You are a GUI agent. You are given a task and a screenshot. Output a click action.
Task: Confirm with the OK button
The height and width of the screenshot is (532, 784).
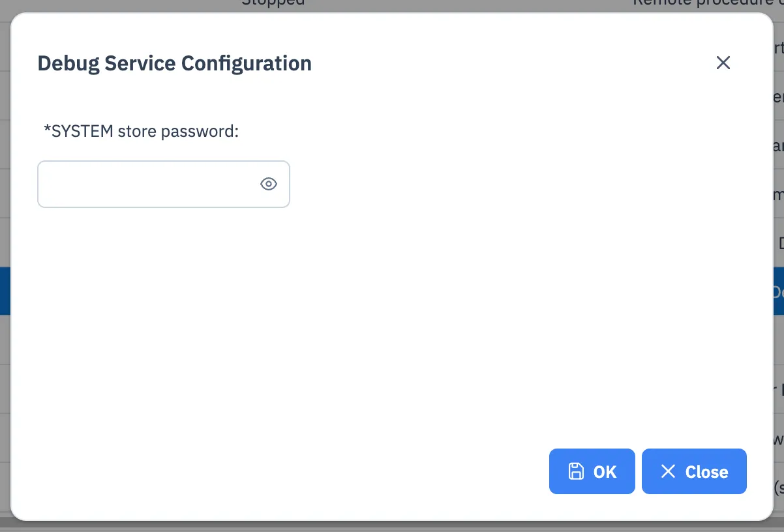[592, 471]
